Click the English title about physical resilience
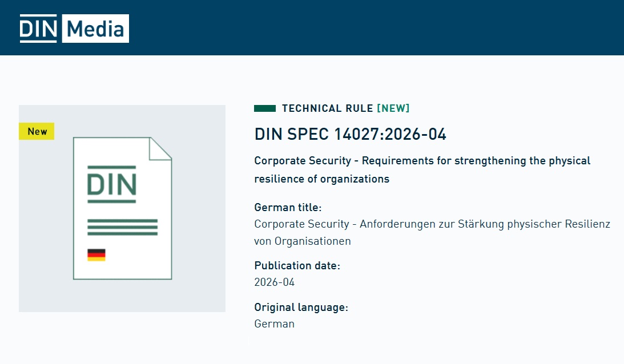624x364 pixels. pos(422,169)
